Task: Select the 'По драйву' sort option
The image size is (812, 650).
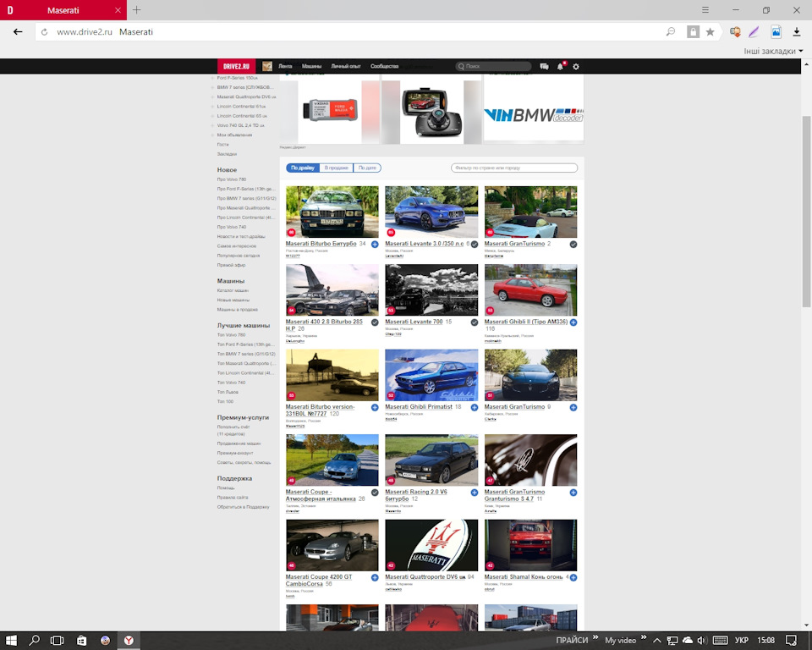Action: pyautogui.click(x=303, y=168)
